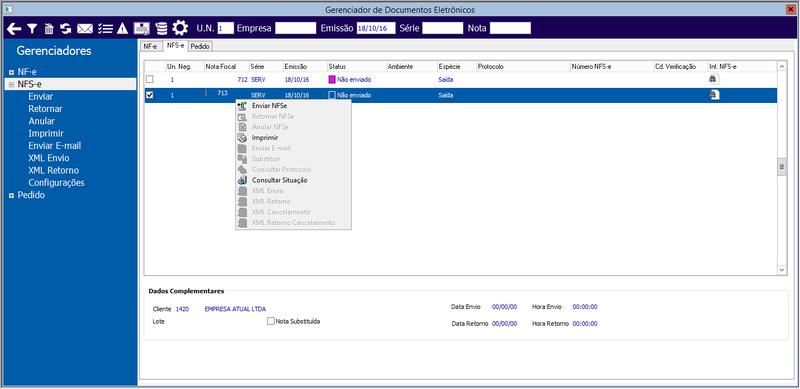This screenshot has width=800, height=389.
Task: Collapse the NFS-e tree node
Action: pyautogui.click(x=11, y=85)
